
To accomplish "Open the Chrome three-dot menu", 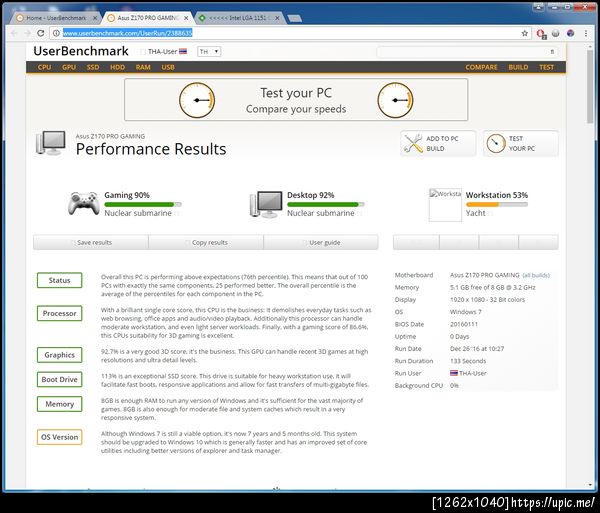I will (586, 34).
